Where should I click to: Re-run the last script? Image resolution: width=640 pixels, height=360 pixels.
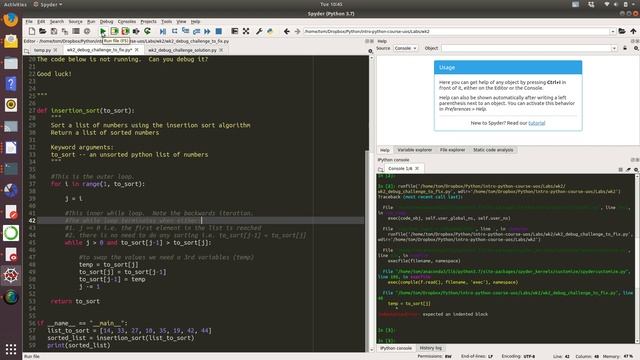pos(147,31)
